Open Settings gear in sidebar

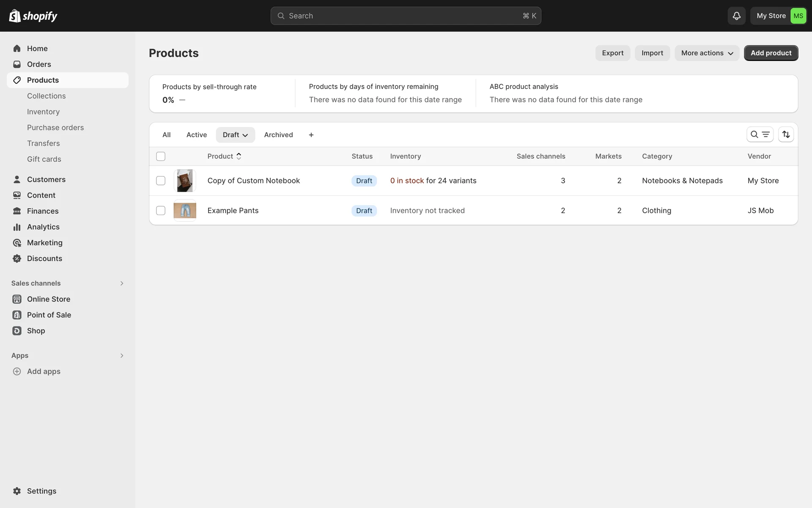[x=17, y=491]
